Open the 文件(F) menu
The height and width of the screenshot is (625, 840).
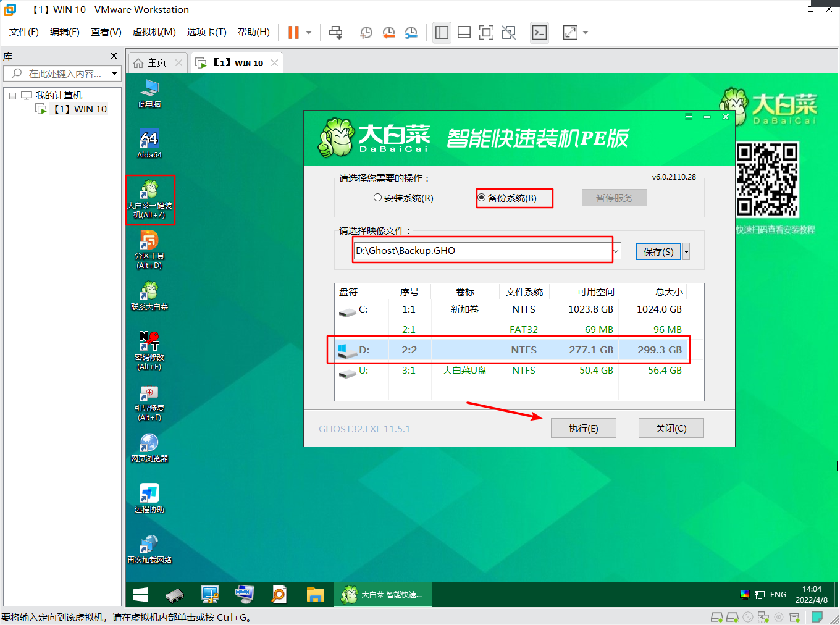(24, 32)
